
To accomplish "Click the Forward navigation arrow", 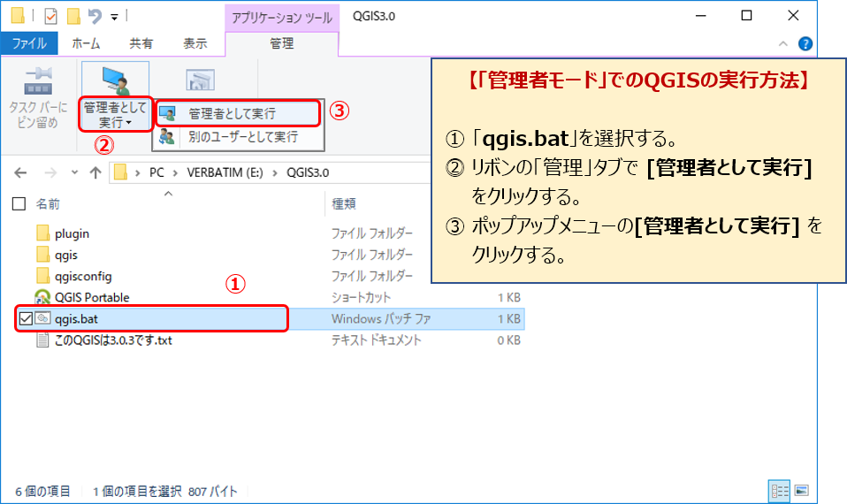I will (x=50, y=172).
